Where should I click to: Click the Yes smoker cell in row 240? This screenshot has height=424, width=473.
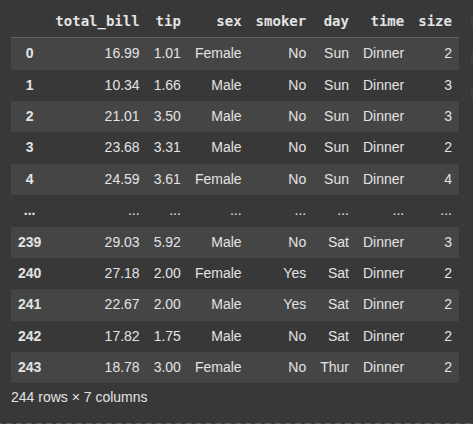tap(295, 273)
